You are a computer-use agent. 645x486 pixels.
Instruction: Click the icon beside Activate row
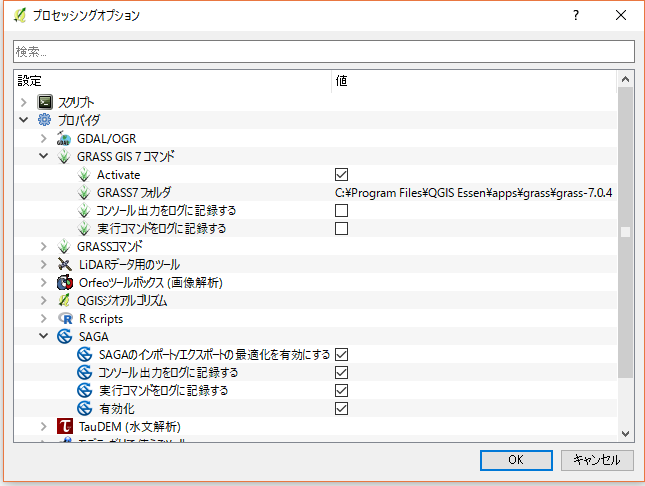84,174
